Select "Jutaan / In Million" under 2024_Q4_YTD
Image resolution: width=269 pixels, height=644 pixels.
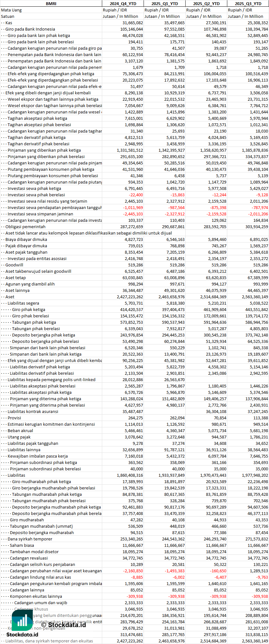coord(120,16)
